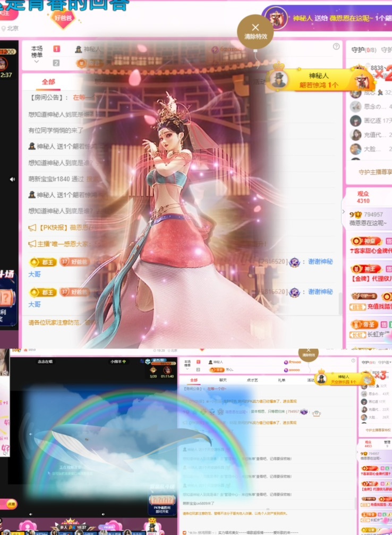Click 萌新宝宝cn5809来了 message
392x535 pixels.
(x=198, y=503)
